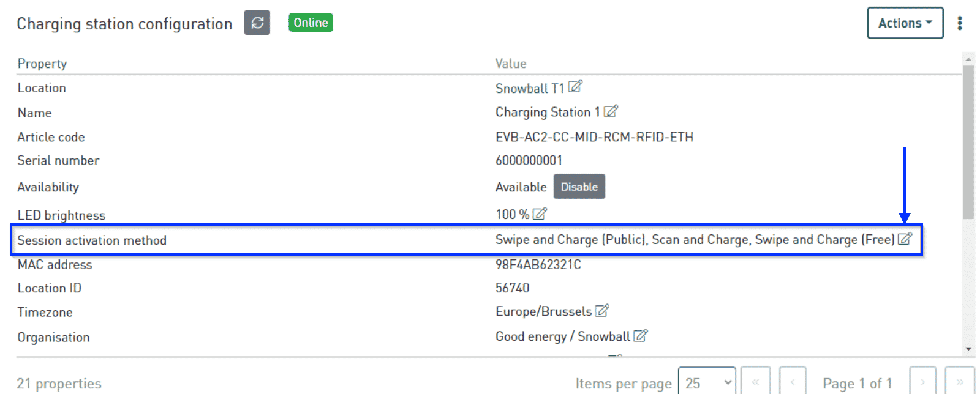Select the article code EVB-AC2-CC-MID-RCM-RFID-ETH
This screenshot has width=980, height=394.
click(594, 137)
